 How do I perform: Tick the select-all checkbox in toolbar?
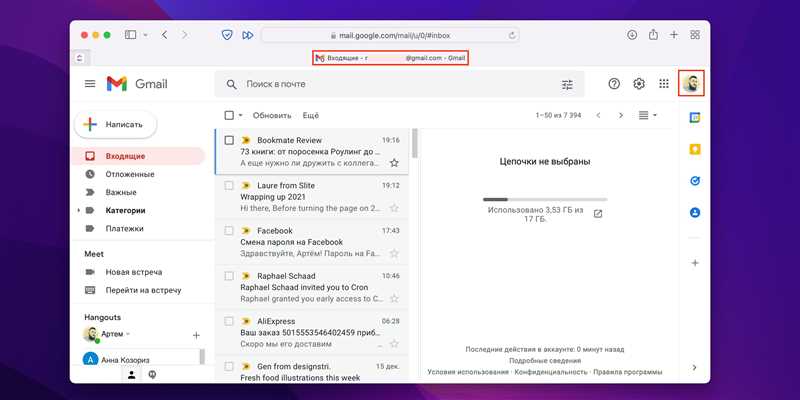pyautogui.click(x=229, y=115)
